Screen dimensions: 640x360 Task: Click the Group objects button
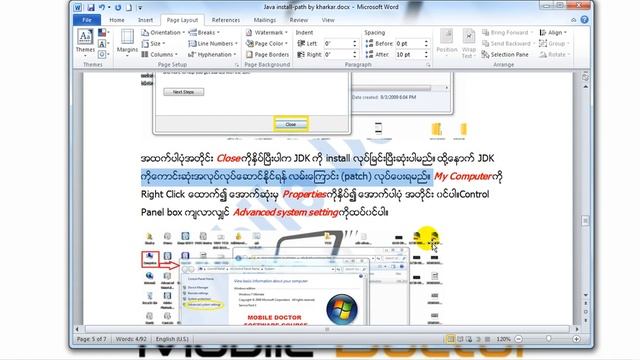point(554,44)
